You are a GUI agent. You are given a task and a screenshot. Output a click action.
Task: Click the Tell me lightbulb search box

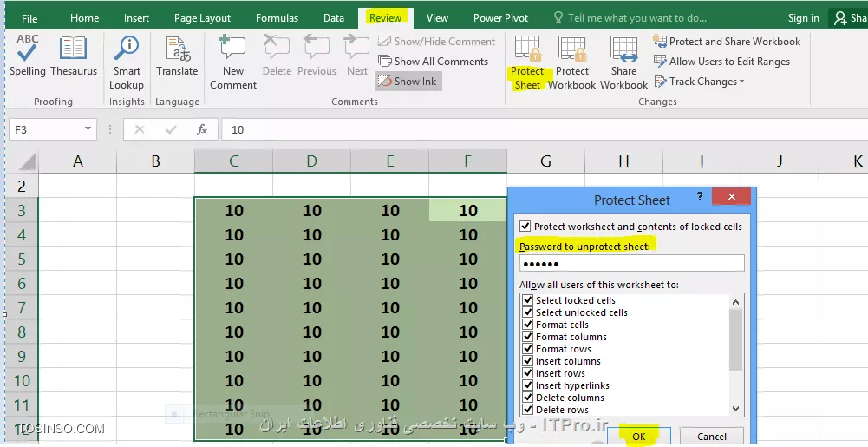tap(630, 17)
